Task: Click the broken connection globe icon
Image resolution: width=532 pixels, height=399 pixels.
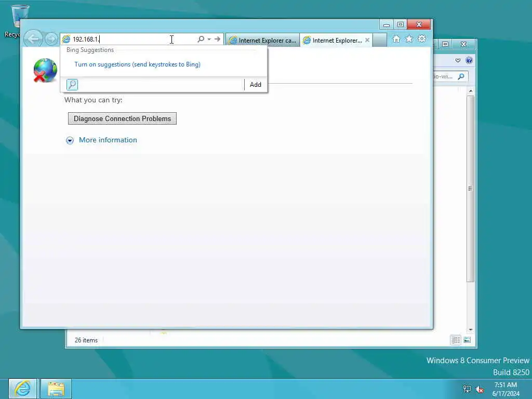Action: click(45, 70)
